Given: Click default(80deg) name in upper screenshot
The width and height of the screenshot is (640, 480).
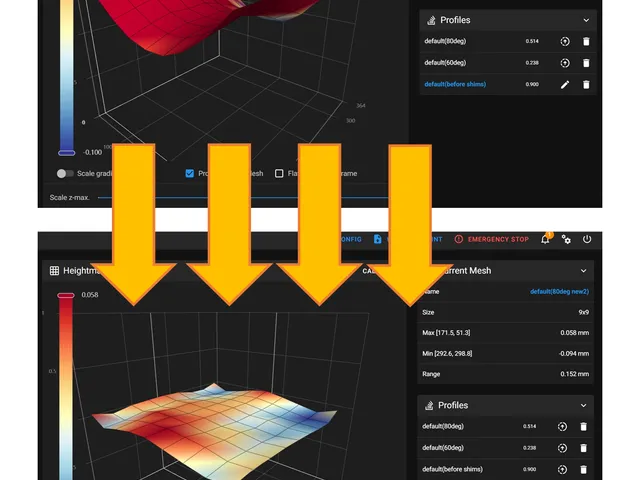Looking at the screenshot, I should tap(445, 41).
